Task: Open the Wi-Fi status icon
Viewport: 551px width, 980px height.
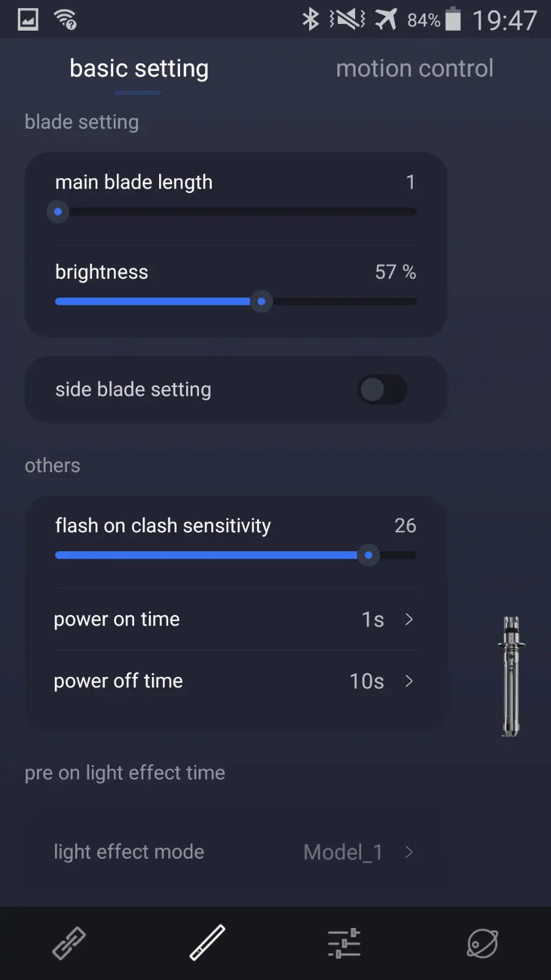Action: [x=63, y=18]
